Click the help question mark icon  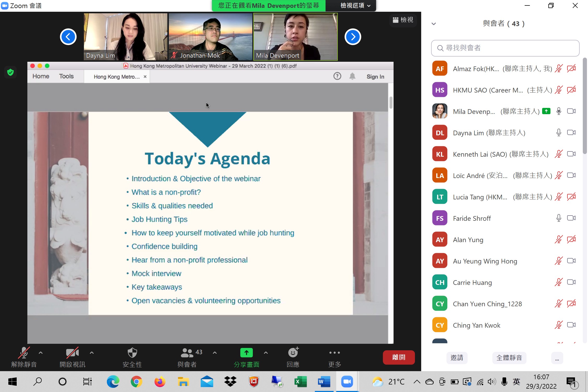click(337, 76)
